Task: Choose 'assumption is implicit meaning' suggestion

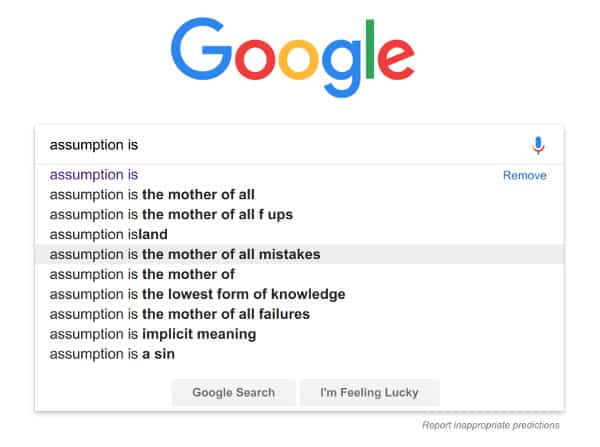Action: [152, 334]
